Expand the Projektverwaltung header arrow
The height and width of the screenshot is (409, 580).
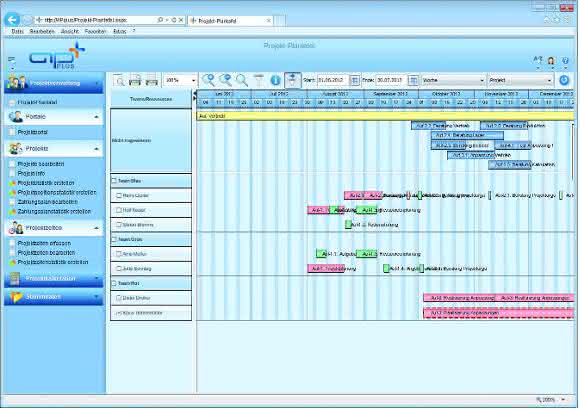[97, 83]
